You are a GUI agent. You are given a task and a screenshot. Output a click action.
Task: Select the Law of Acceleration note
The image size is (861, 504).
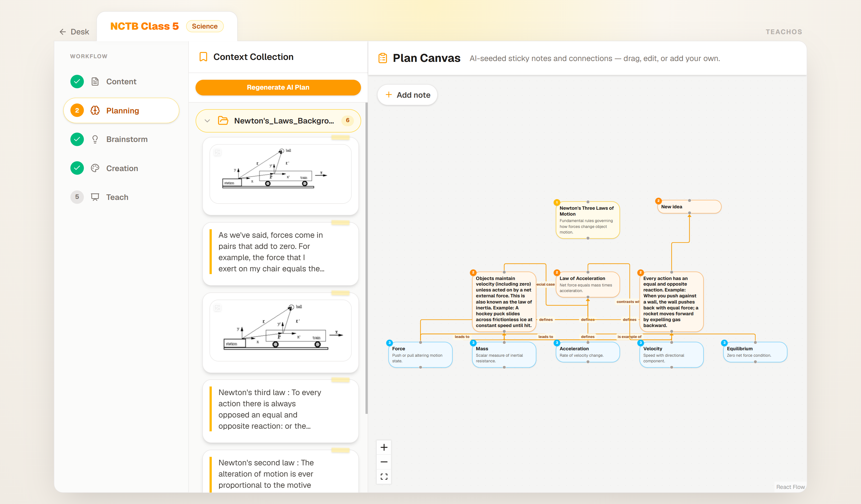coord(588,284)
